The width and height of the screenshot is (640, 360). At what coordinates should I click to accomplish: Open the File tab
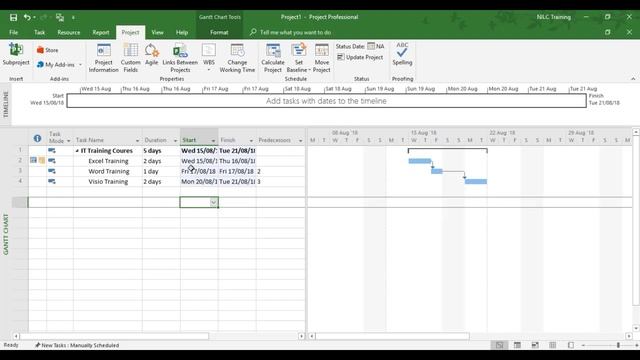tap(13, 32)
